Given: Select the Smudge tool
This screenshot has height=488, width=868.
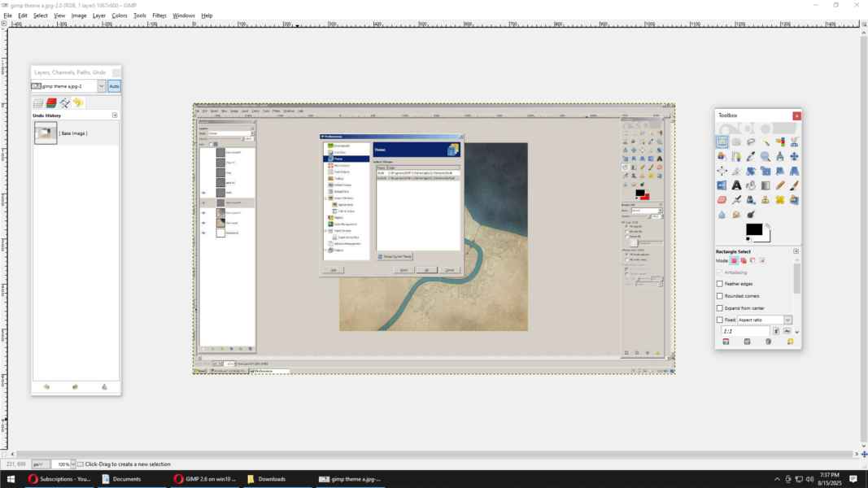Looking at the screenshot, I should [736, 214].
